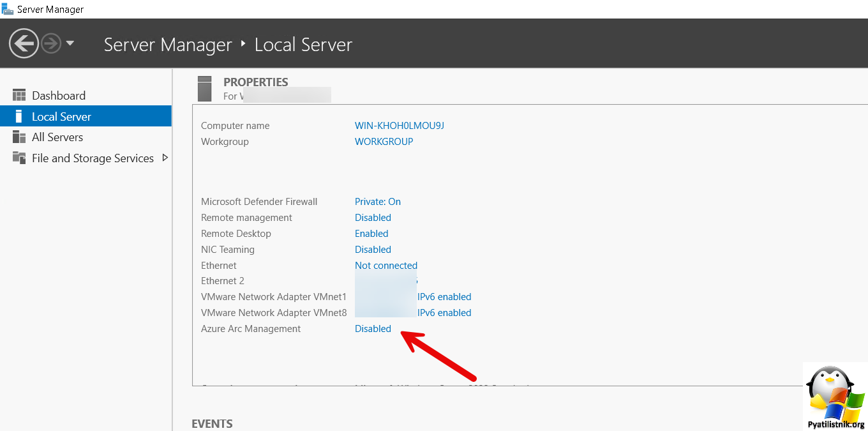Image resolution: width=868 pixels, height=431 pixels.
Task: Click the Local Server icon in sidebar
Action: (x=19, y=117)
